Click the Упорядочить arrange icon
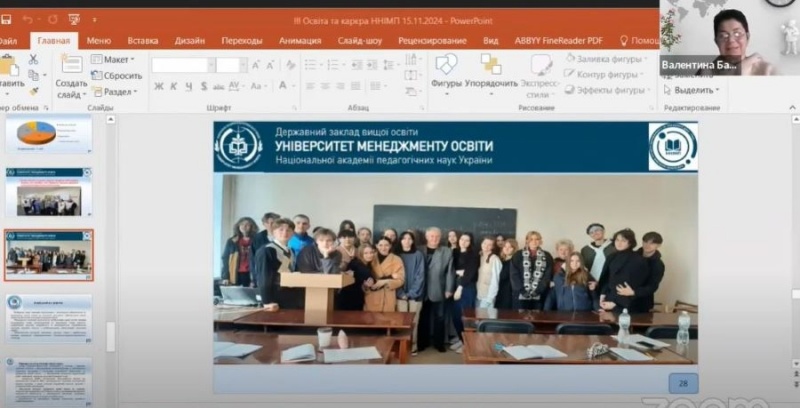 point(491,70)
